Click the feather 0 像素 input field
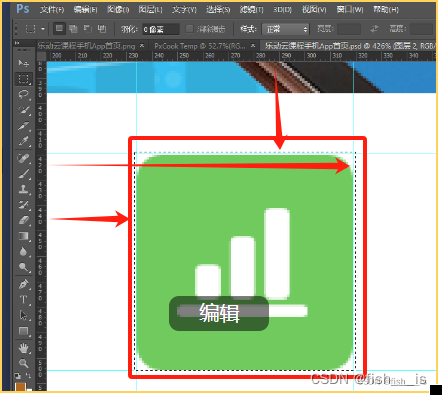Image resolution: width=442 pixels, height=395 pixels. point(161,29)
